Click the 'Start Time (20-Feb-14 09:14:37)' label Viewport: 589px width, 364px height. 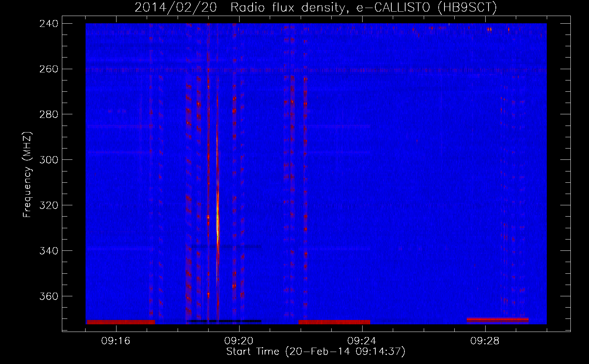tap(316, 352)
